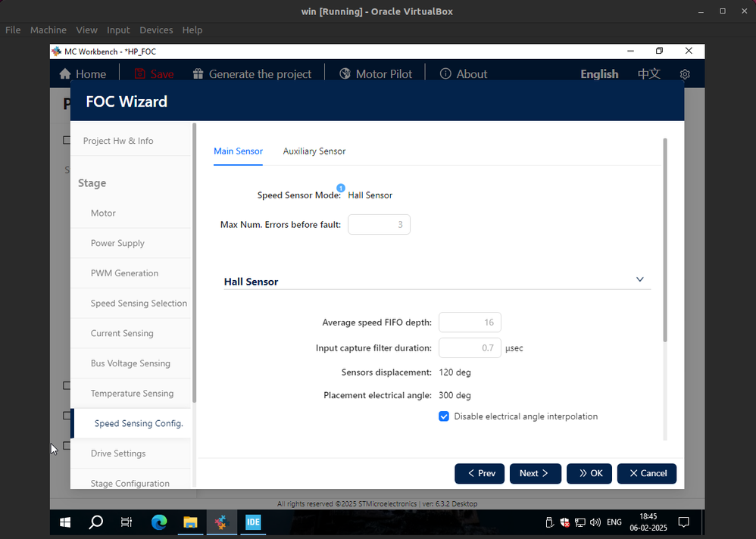756x539 pixels.
Task: Go to the Prev wizard step
Action: point(480,473)
